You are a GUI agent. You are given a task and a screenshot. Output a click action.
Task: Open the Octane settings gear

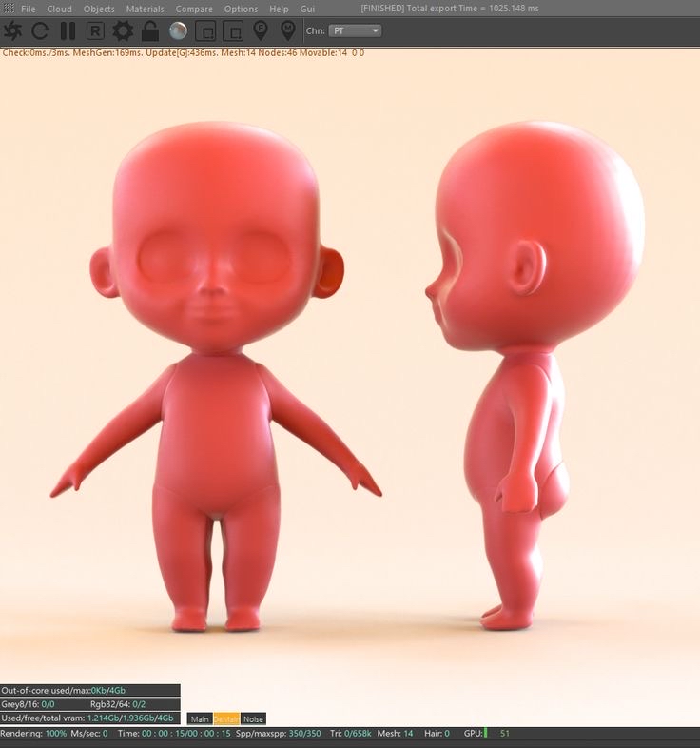[x=123, y=31]
